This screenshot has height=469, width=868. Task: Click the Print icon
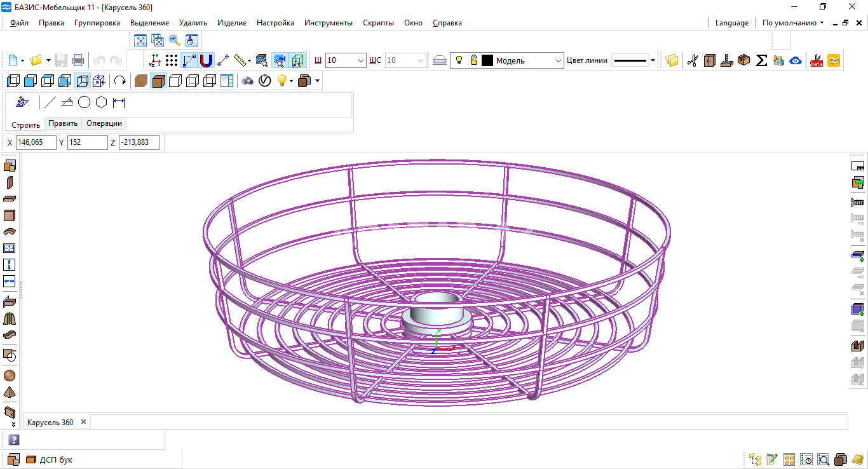pos(78,60)
